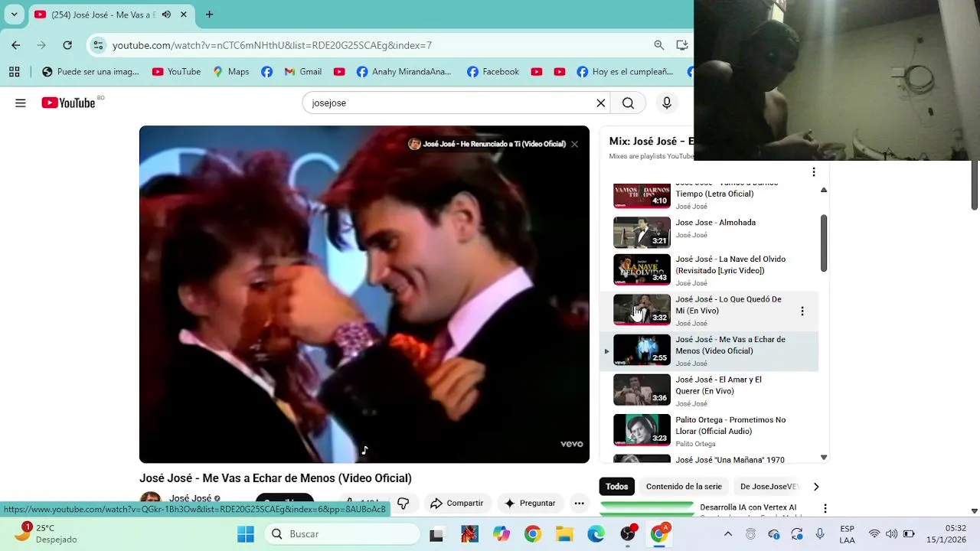The height and width of the screenshot is (551, 980).
Task: Show hidden system tray icons
Action: coord(728,533)
